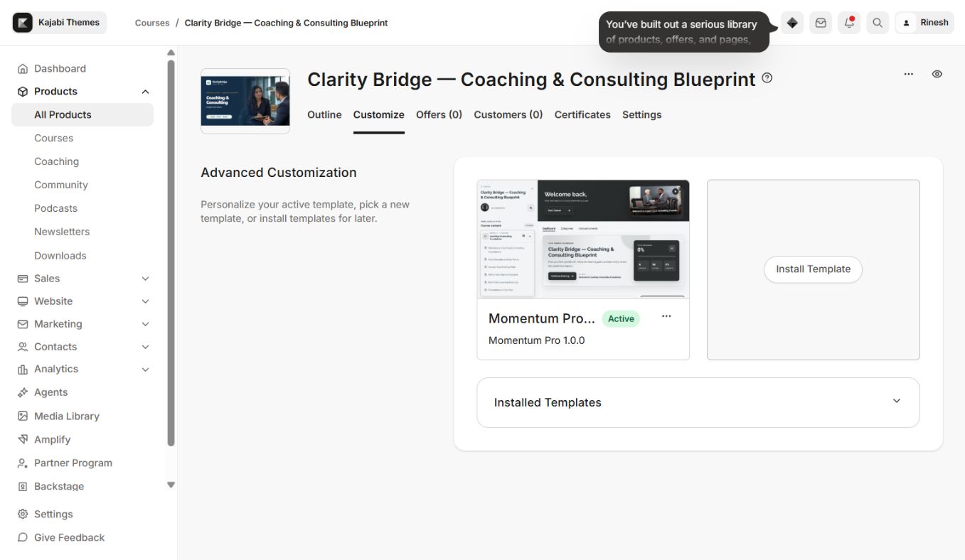
Task: Click the sidebar vertical scrollbar thumb
Action: [x=171, y=253]
